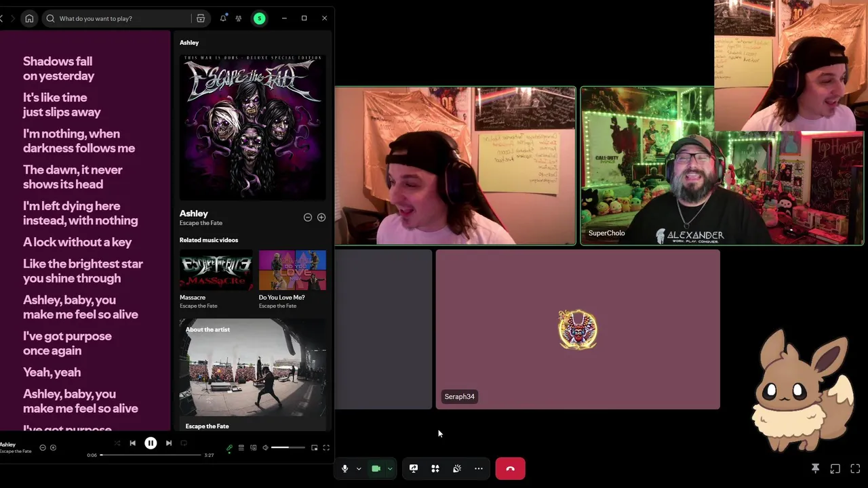Pause the playing song
The height and width of the screenshot is (488, 868).
point(151,443)
